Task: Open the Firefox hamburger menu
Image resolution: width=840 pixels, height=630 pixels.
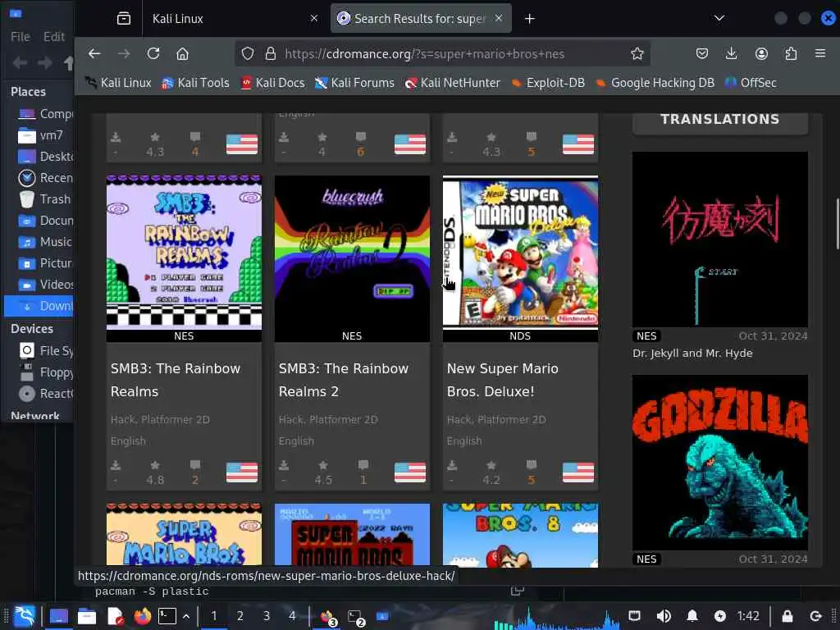Action: click(x=820, y=53)
